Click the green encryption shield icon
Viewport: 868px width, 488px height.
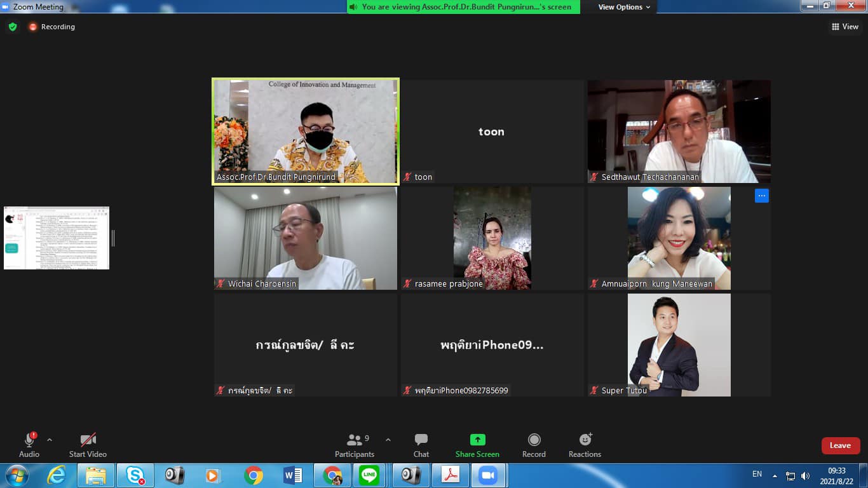(x=13, y=27)
